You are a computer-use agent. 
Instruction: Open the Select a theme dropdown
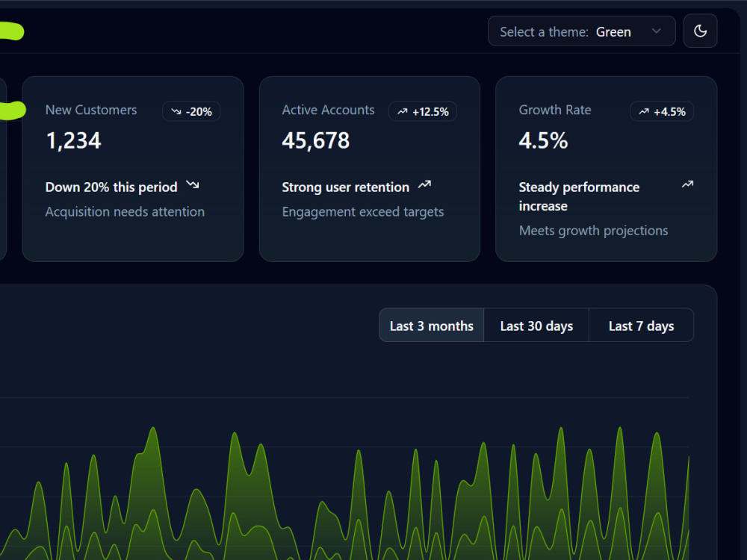coord(581,31)
